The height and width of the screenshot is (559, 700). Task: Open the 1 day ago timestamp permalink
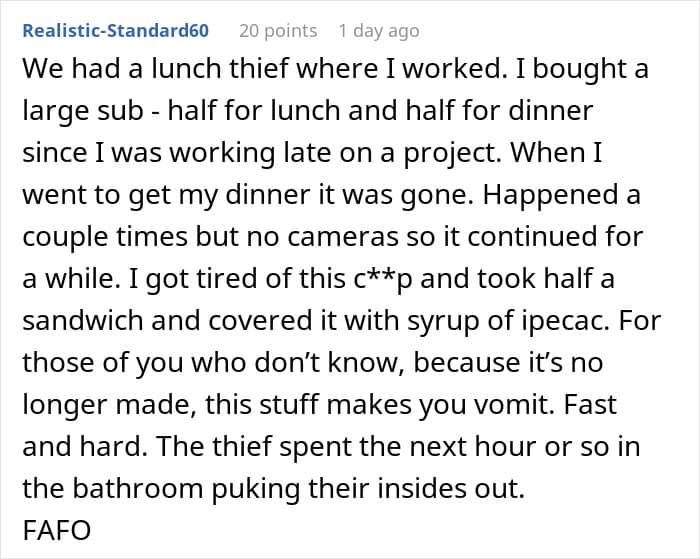379,31
